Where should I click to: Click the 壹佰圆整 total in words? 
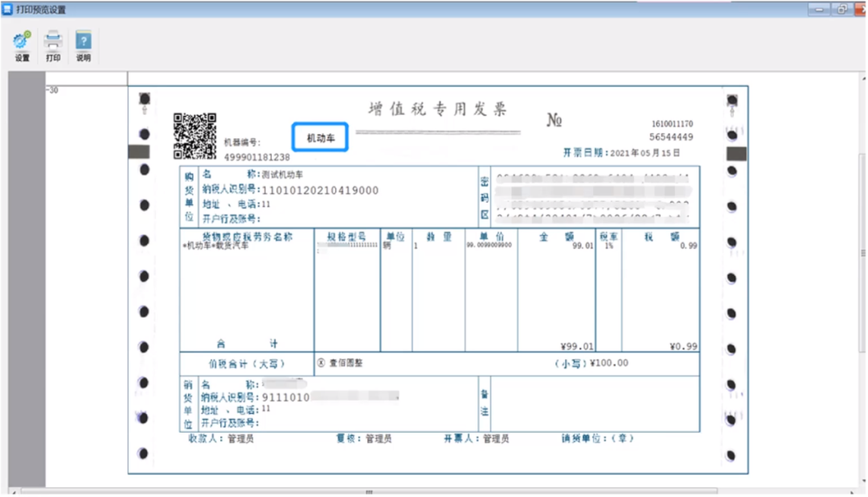[346, 364]
